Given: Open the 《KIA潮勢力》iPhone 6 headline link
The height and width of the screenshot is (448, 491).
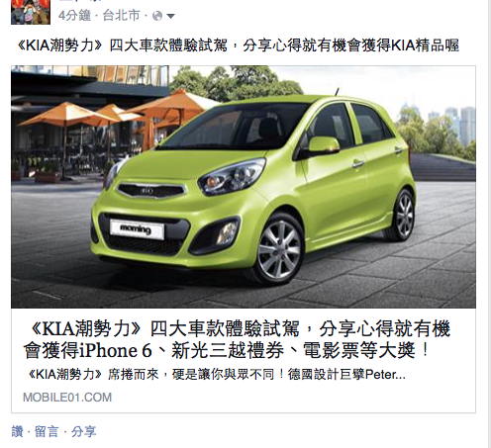Looking at the screenshot, I should 237,339.
